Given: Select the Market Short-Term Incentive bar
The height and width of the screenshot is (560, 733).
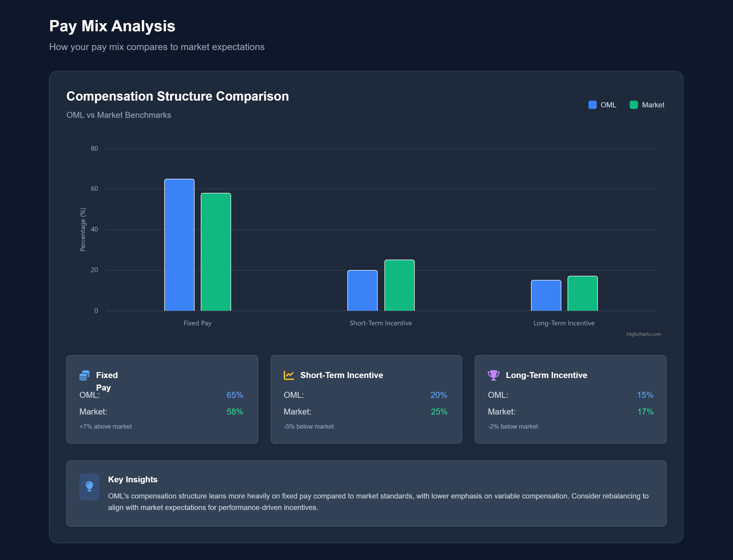Looking at the screenshot, I should [399, 285].
